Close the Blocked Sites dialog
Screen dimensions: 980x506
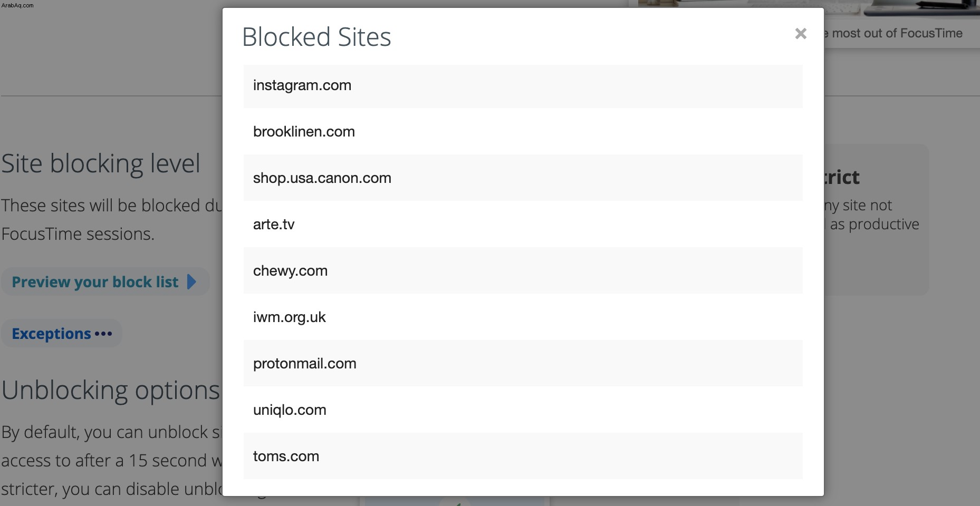coord(801,34)
